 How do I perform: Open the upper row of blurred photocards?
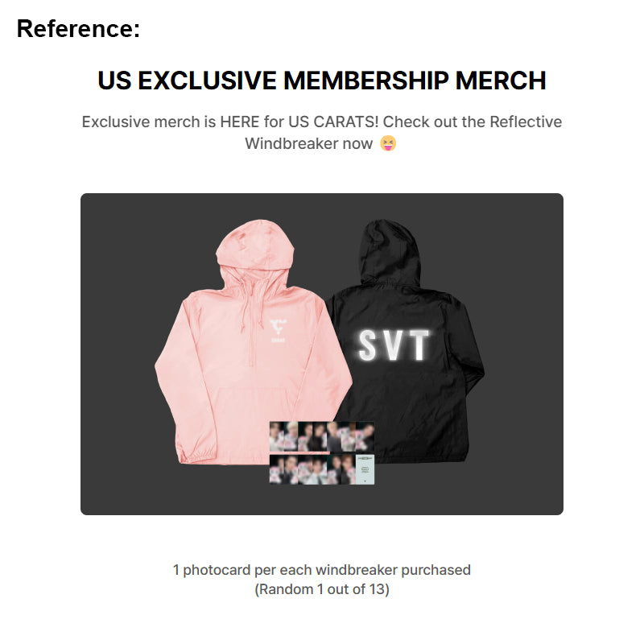(x=321, y=436)
